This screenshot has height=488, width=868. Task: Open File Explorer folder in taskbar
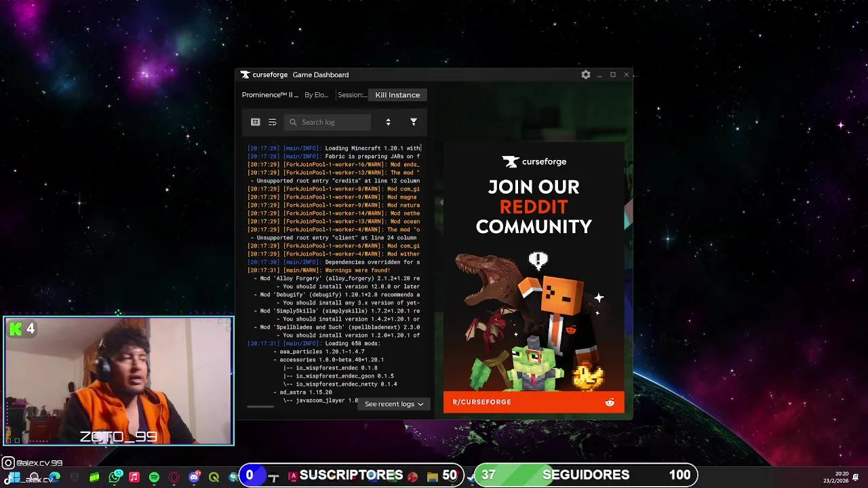tap(432, 477)
